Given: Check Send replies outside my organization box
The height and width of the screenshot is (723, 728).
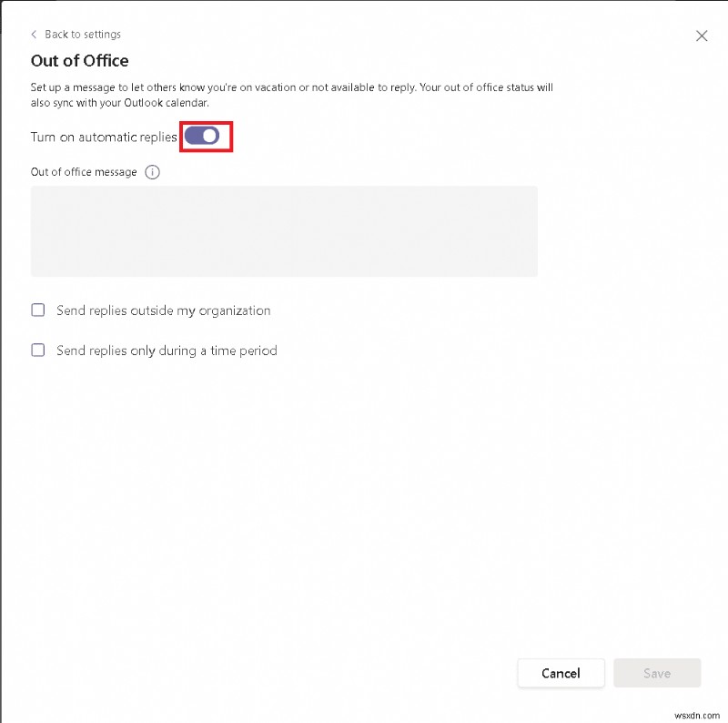Looking at the screenshot, I should click(x=38, y=310).
